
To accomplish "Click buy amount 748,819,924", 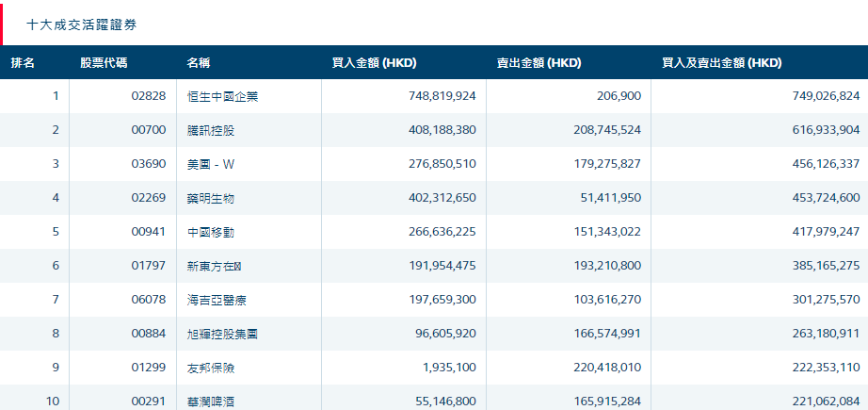I will pyautogui.click(x=442, y=96).
